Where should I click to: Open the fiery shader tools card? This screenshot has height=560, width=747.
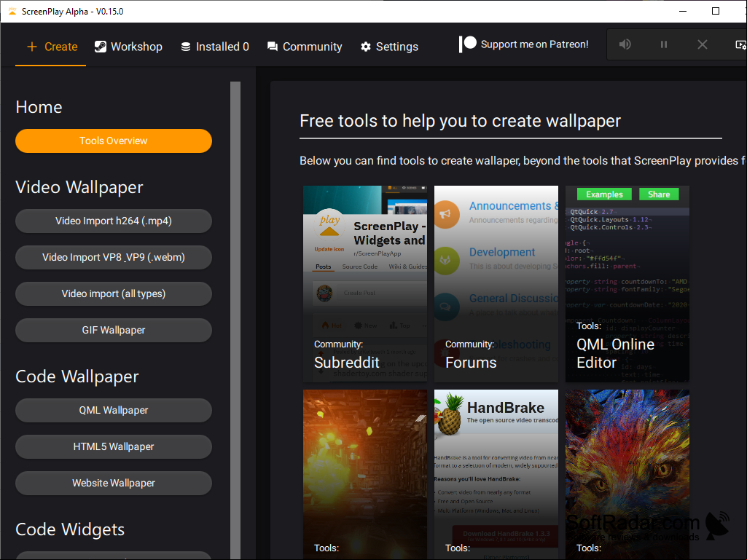pyautogui.click(x=365, y=474)
